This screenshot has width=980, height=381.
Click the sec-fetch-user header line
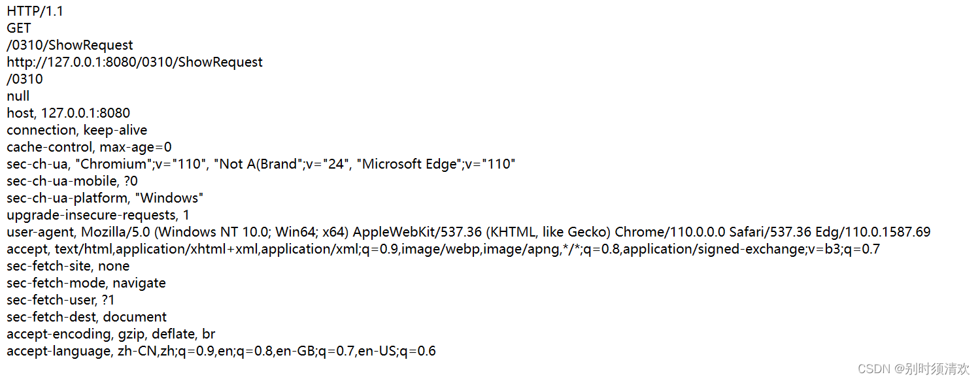[61, 300]
